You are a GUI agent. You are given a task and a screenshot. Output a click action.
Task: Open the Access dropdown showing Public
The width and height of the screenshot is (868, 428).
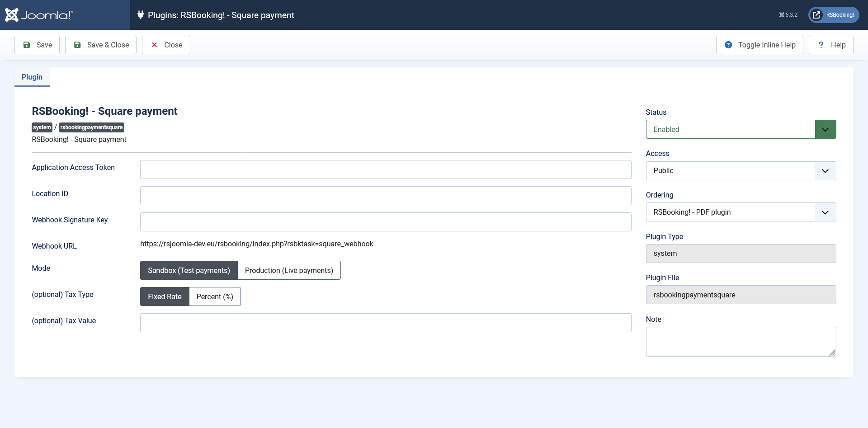coord(741,171)
